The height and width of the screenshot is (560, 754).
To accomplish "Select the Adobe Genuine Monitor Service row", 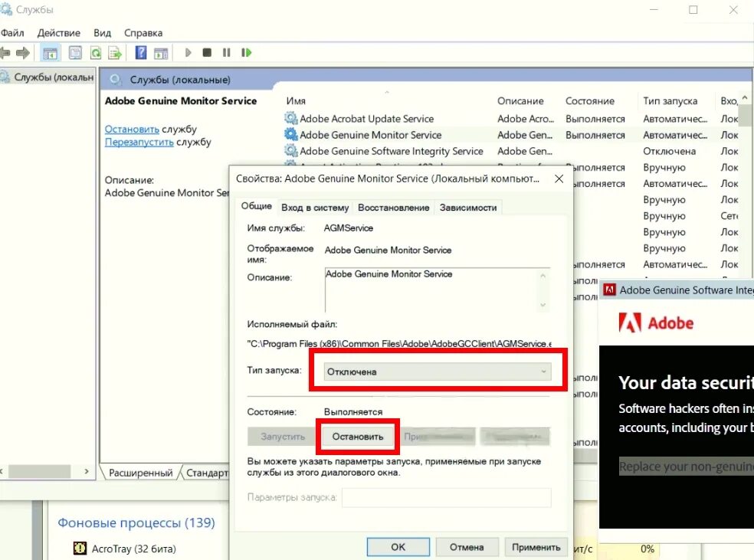I will [512, 135].
